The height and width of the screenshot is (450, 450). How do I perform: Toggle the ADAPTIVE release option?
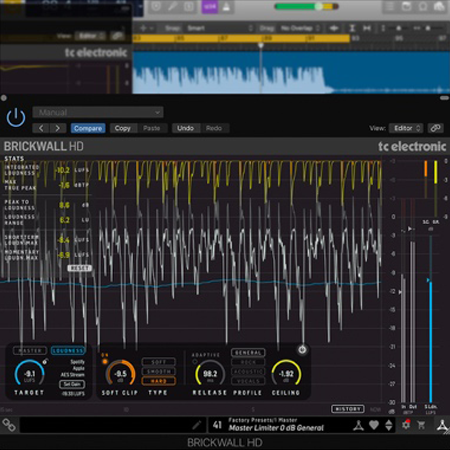pos(195,361)
